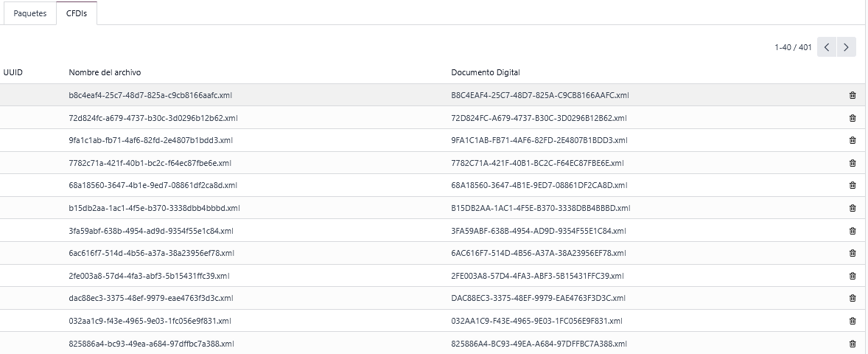Click trash icon on 68a18560-3647 row

(853, 185)
